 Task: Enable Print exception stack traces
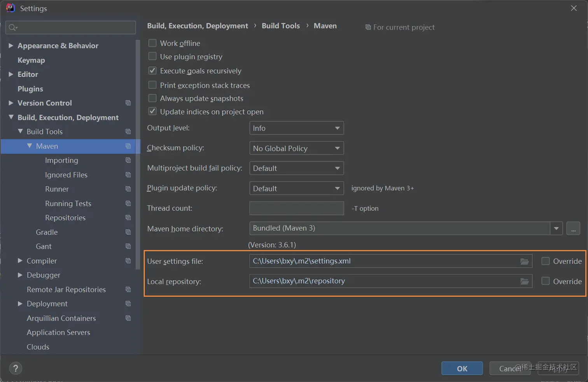tap(152, 85)
